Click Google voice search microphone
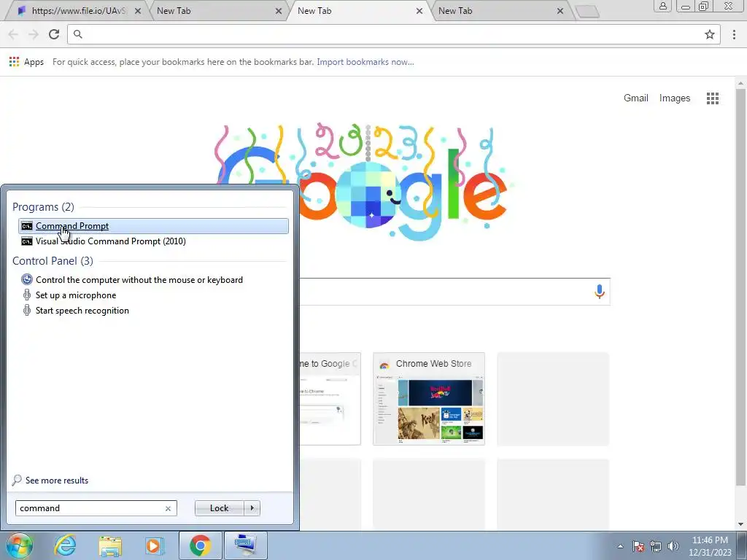 tap(600, 292)
